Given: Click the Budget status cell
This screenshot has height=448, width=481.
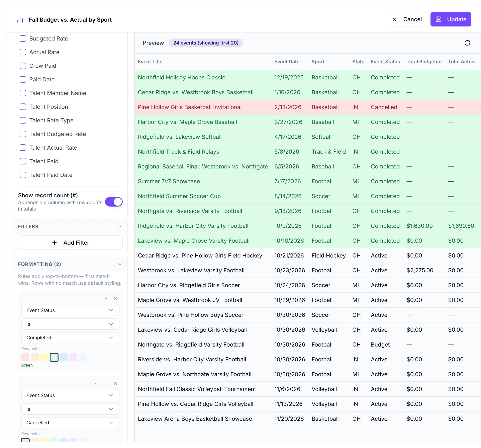Looking at the screenshot, I should click(380, 345).
